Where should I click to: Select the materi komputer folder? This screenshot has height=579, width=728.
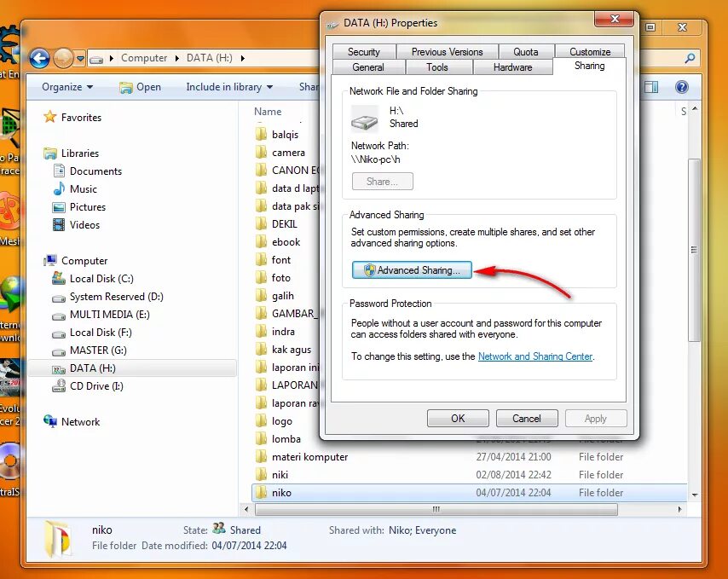click(301, 457)
